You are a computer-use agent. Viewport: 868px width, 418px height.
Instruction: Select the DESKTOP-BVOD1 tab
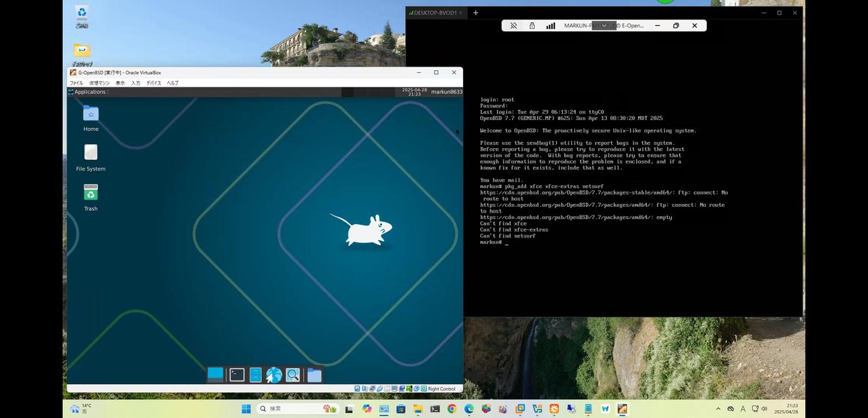436,12
